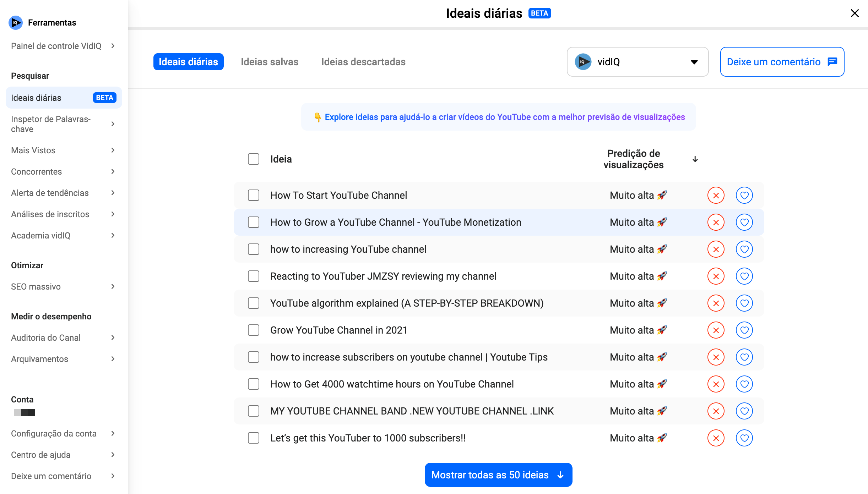Discard 'Let's get this YouTuber to 1000 subscribers' idea
The width and height of the screenshot is (868, 494).
716,438
